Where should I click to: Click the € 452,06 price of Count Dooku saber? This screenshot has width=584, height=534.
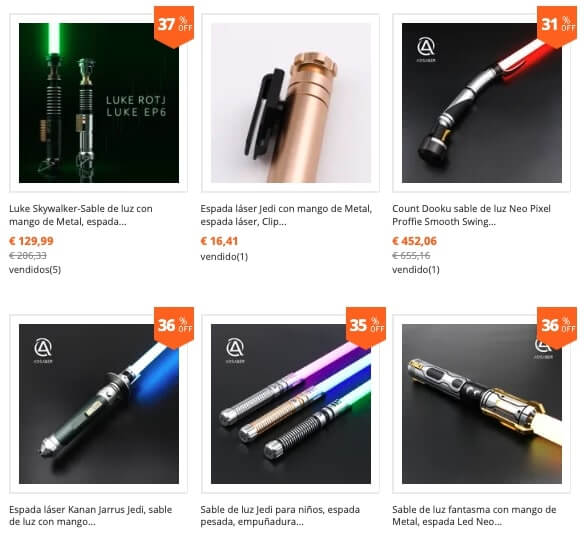coord(415,241)
